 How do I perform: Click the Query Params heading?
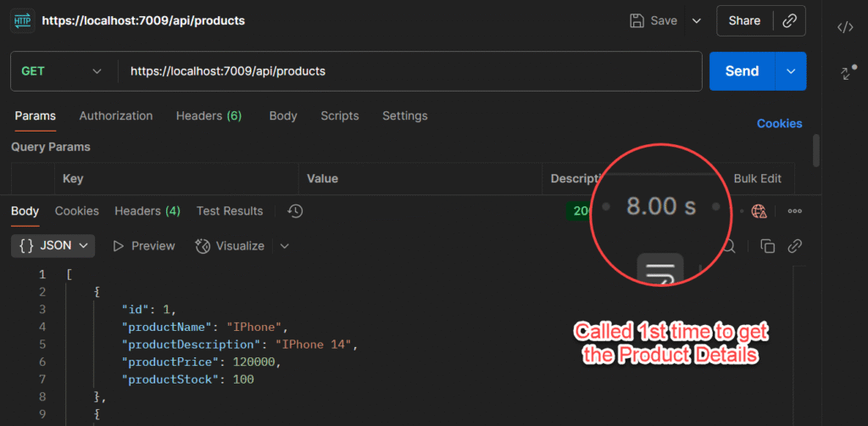(50, 148)
